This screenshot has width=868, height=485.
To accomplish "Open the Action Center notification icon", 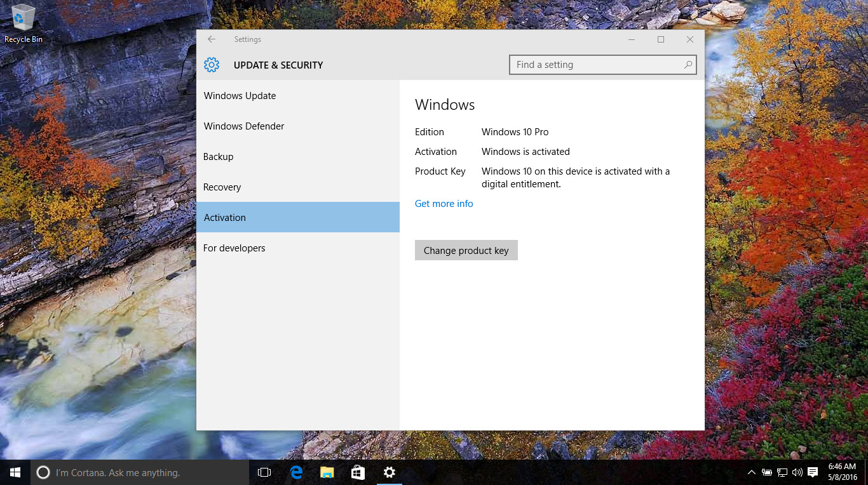I will (813, 472).
